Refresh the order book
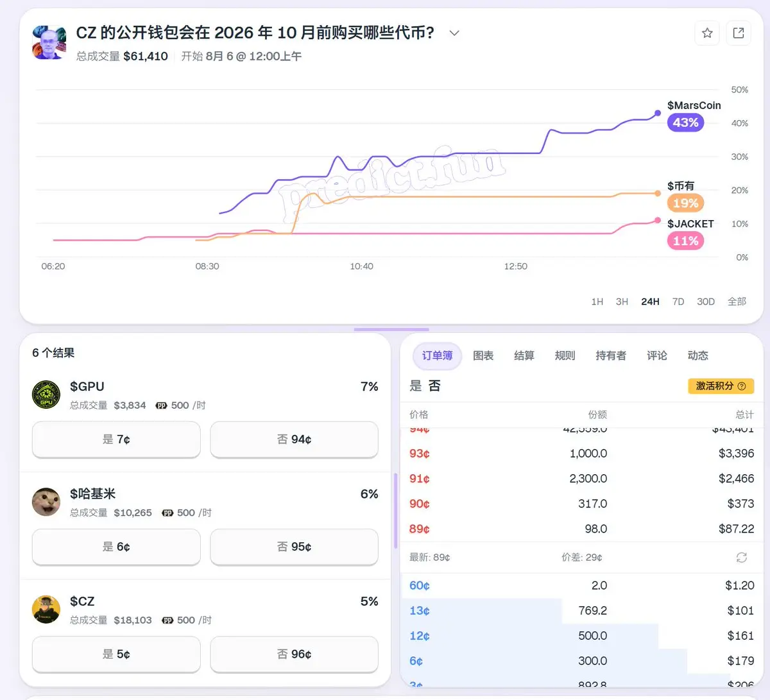 (x=742, y=558)
